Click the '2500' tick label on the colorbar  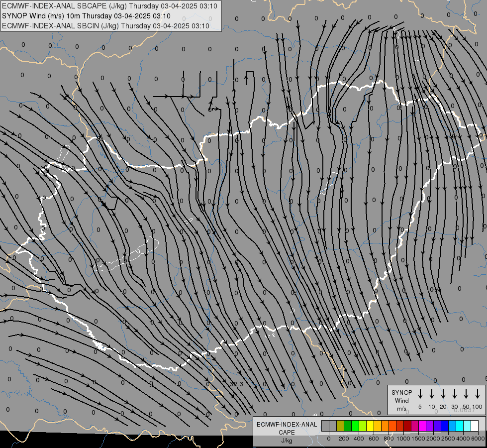tap(448, 439)
